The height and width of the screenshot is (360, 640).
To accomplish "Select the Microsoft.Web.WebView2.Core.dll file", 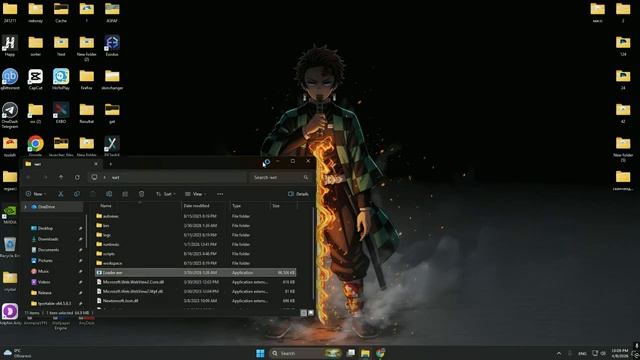I will coord(196,282).
